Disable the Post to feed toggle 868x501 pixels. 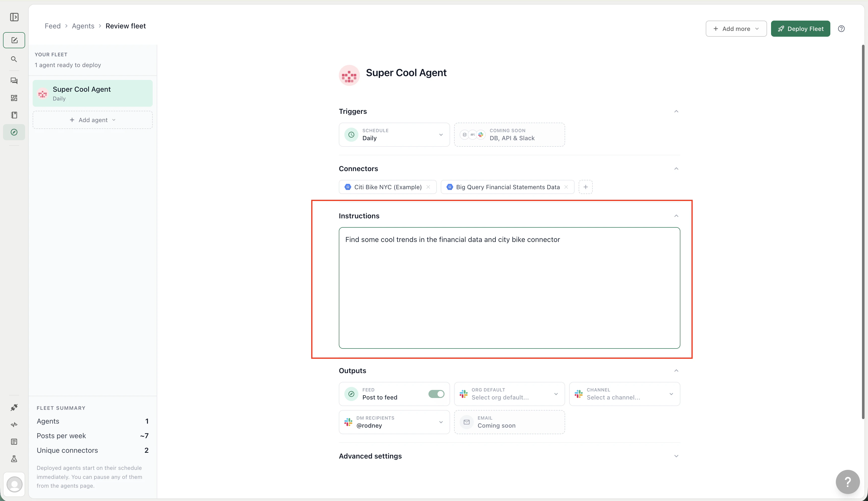point(436,394)
